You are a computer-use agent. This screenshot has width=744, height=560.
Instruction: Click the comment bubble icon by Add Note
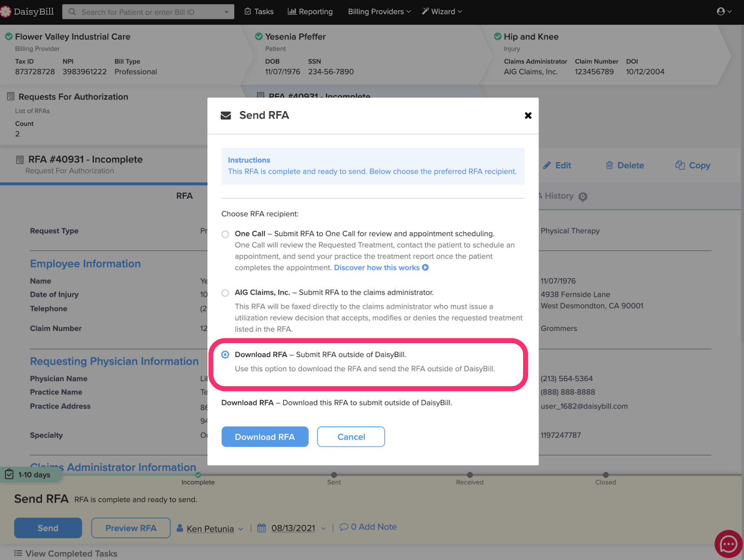point(344,527)
